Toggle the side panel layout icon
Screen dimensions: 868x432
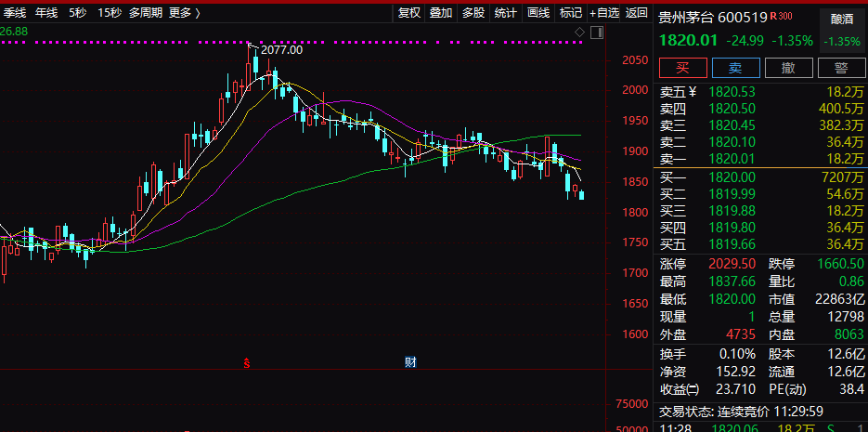point(597,33)
